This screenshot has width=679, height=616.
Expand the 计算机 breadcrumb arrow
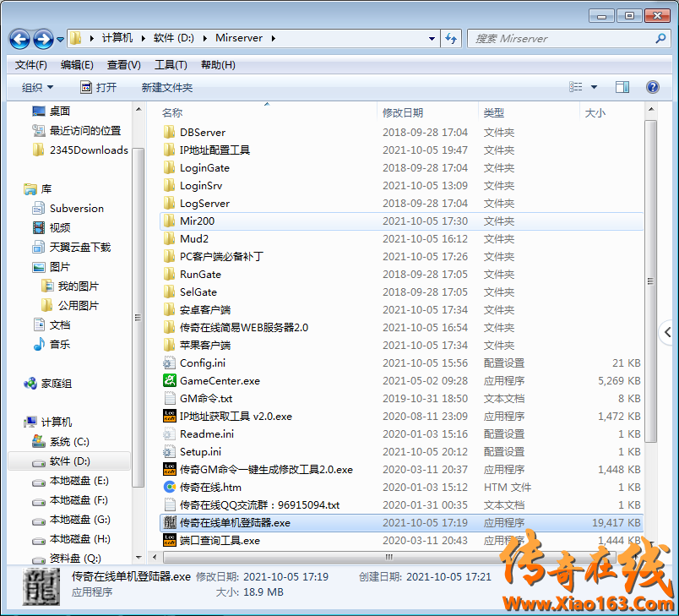point(144,39)
